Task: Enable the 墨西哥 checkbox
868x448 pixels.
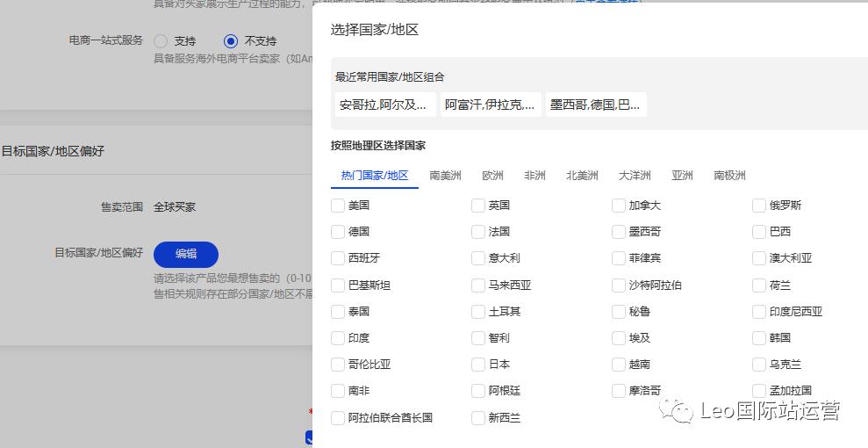Action: [619, 232]
